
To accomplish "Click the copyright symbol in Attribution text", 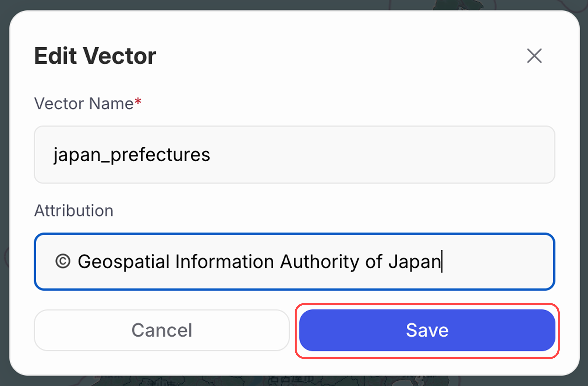I will coord(63,262).
